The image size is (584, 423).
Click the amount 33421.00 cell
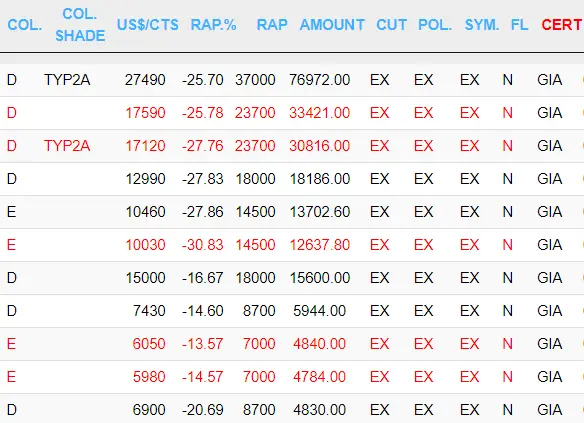click(320, 113)
